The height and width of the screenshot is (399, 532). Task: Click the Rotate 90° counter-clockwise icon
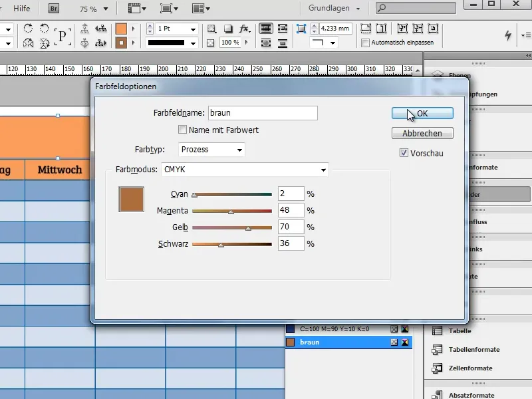tap(44, 29)
